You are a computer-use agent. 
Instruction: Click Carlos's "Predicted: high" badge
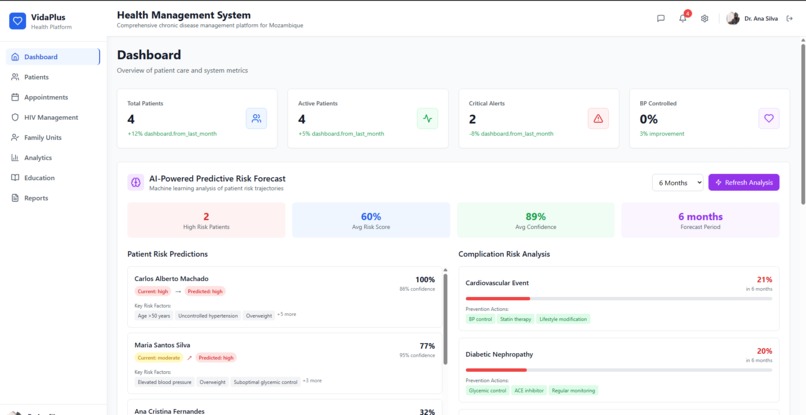(x=205, y=292)
